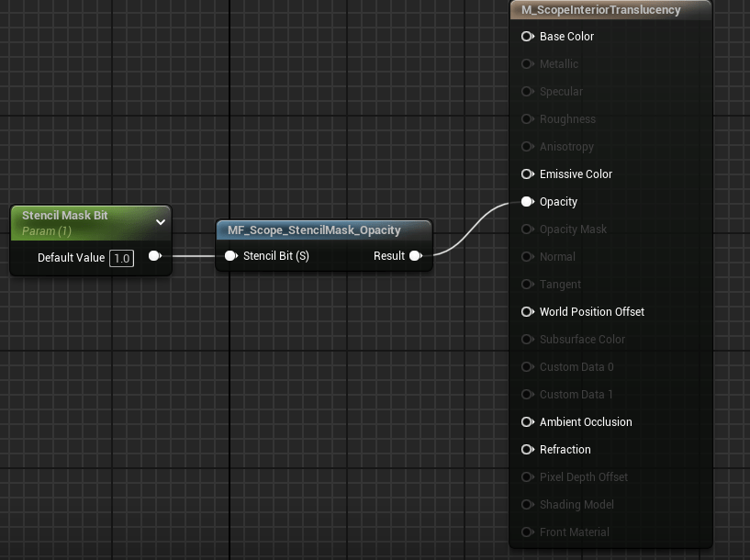The image size is (750, 560).
Task: Select the World Position Offset pin
Action: (528, 312)
